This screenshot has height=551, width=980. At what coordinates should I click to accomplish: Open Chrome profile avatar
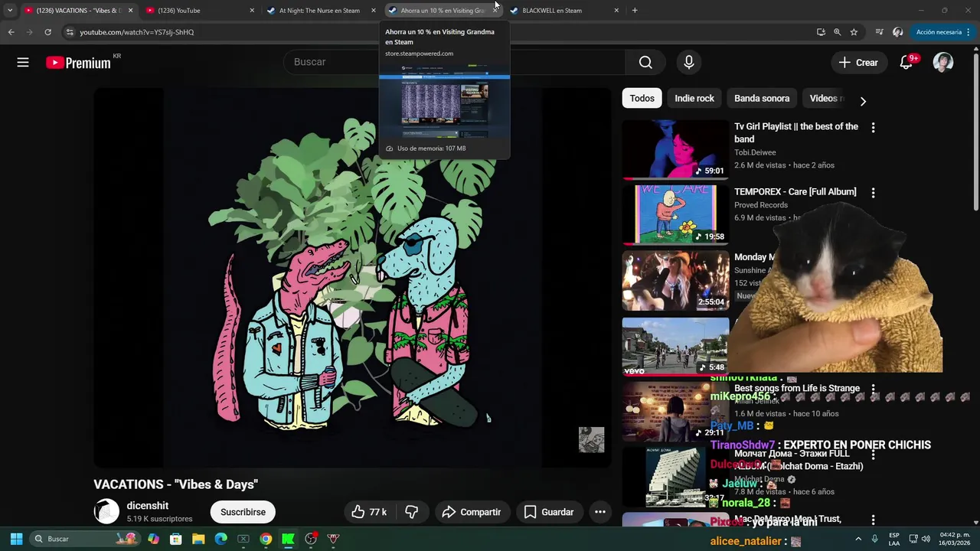(898, 32)
